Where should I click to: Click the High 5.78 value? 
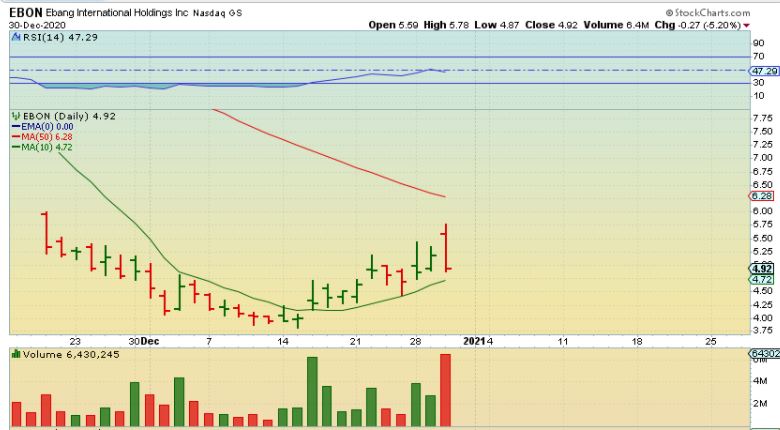pyautogui.click(x=446, y=25)
